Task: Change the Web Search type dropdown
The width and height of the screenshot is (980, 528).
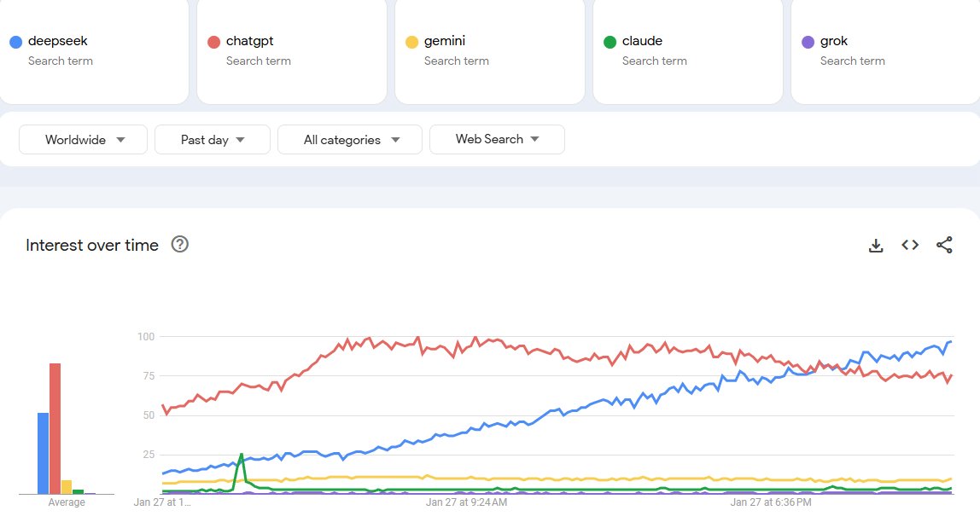Action: pyautogui.click(x=497, y=139)
